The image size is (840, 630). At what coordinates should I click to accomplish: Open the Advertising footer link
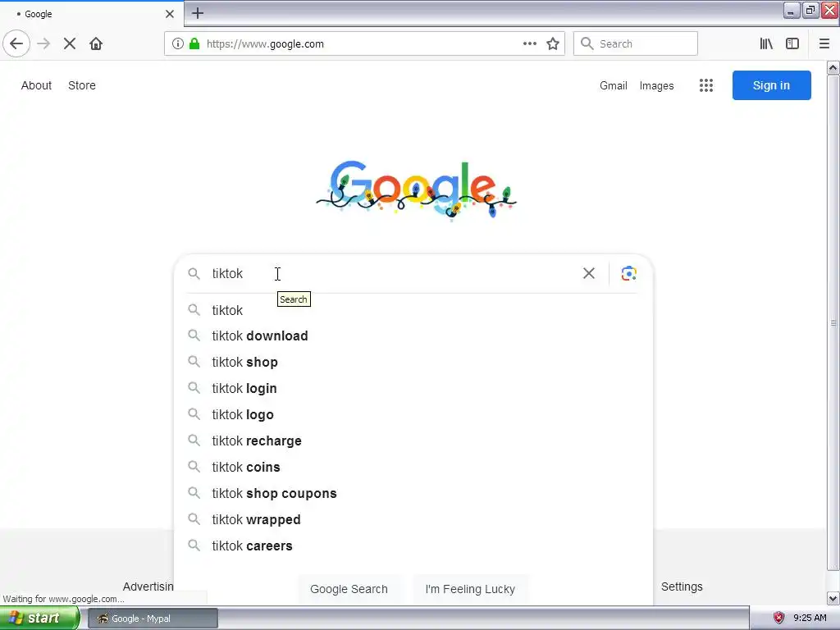coord(148,587)
